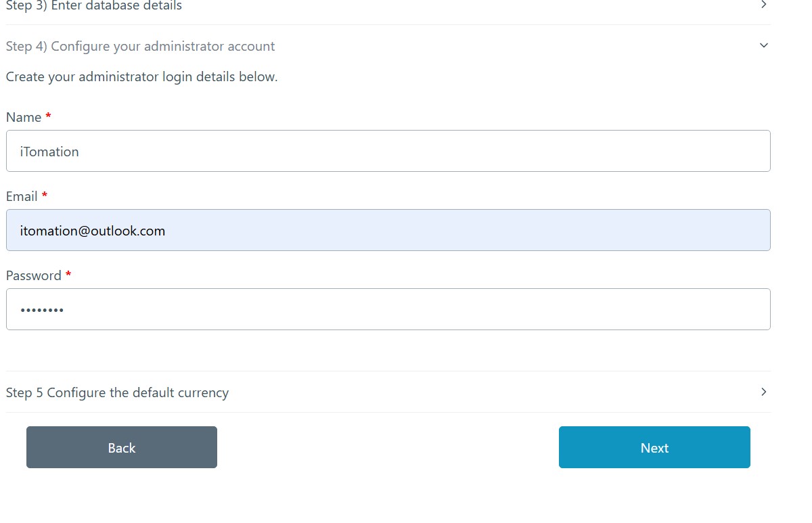
Task: Expand Step 3 using its right chevron
Action: point(764,5)
